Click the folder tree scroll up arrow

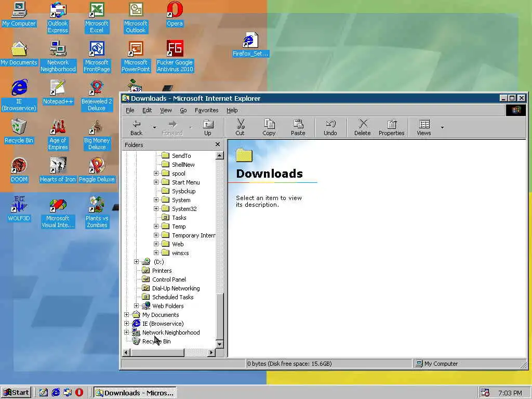click(220, 155)
